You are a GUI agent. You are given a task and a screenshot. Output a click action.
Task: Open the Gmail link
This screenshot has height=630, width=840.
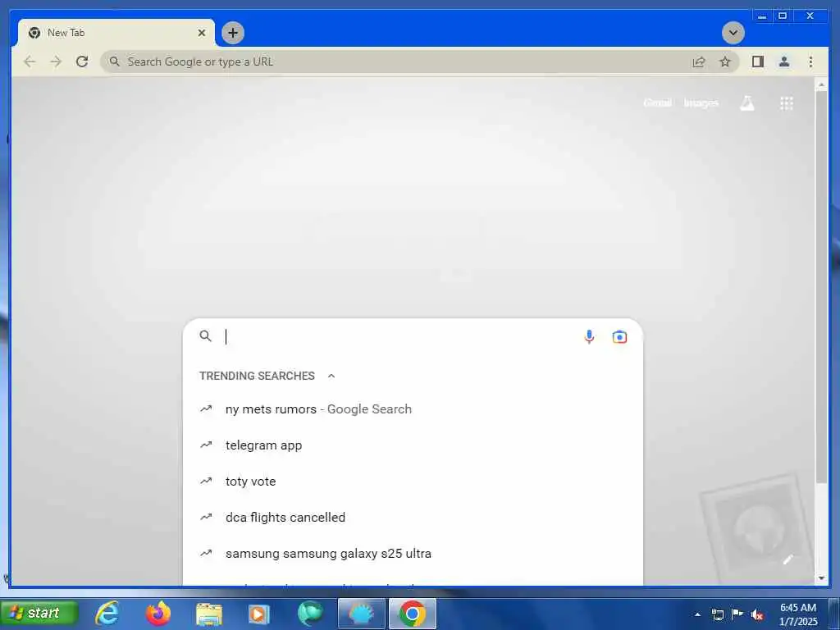[657, 103]
